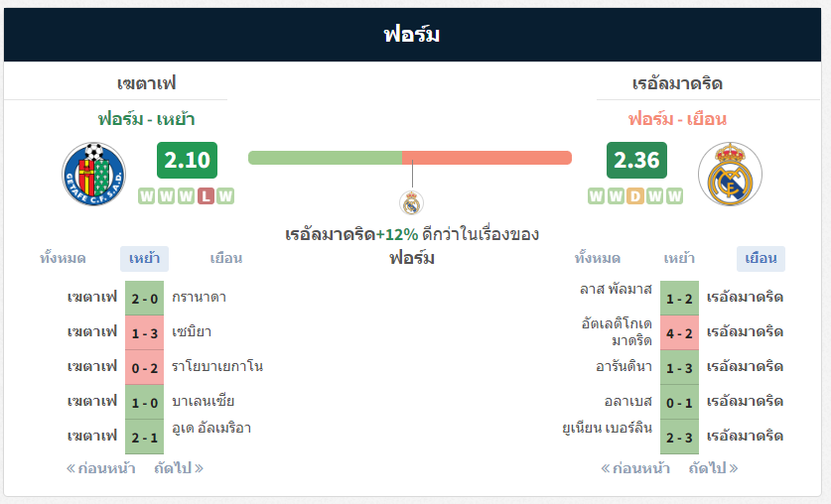This screenshot has width=831, height=504.
Task: Click Getafe's red L form badge
Action: [x=206, y=196]
